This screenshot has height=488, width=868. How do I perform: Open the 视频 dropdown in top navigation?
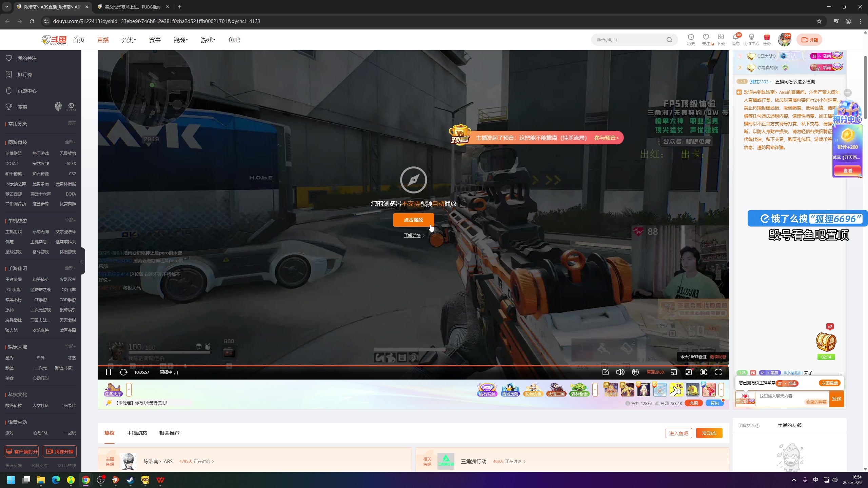pyautogui.click(x=180, y=40)
